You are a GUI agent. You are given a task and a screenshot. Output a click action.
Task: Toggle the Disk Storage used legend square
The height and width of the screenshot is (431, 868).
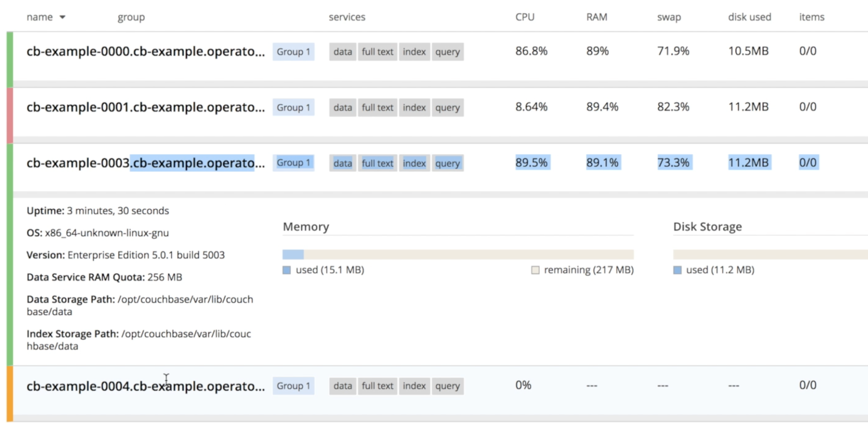coord(678,270)
